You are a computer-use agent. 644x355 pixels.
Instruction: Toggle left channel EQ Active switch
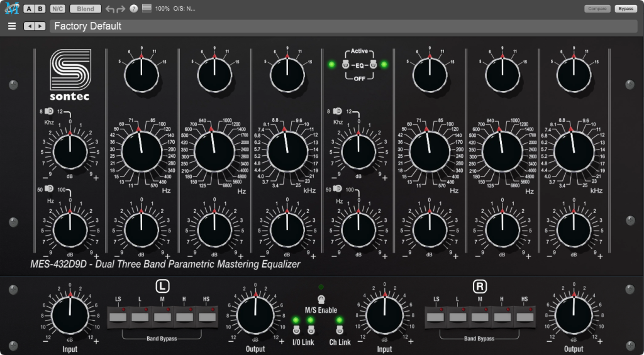[x=346, y=65]
